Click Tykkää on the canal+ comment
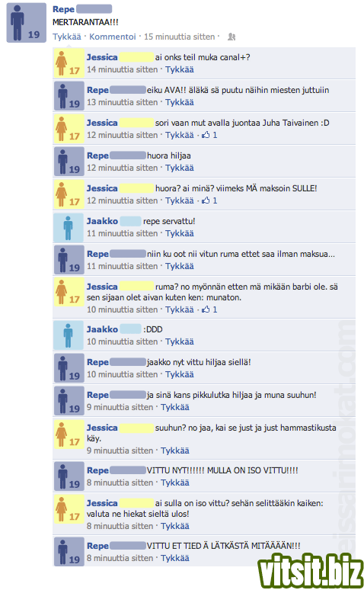Image resolution: width=364 pixels, height=590 pixels. [x=180, y=69]
